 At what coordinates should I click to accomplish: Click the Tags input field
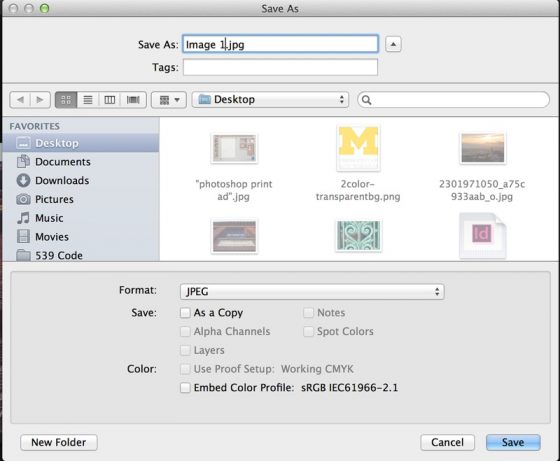point(280,67)
